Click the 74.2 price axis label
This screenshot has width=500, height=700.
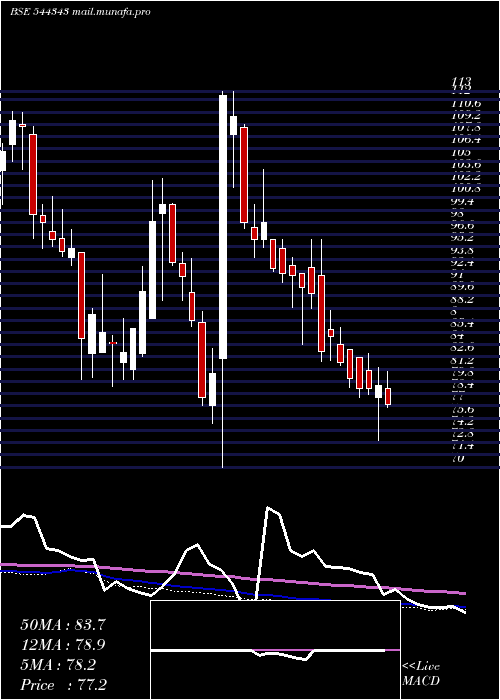464,422
